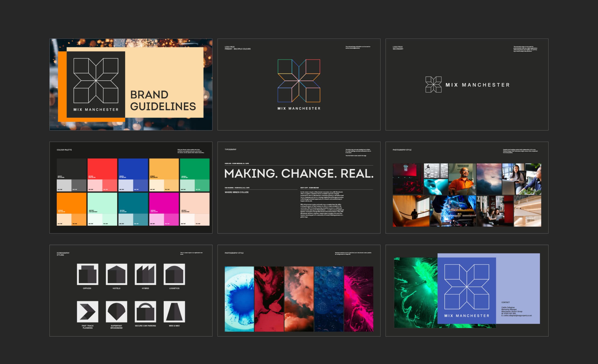Image resolution: width=598 pixels, height=364 pixels.
Task: Pick the pale peach colour swatch
Action: tap(195, 203)
